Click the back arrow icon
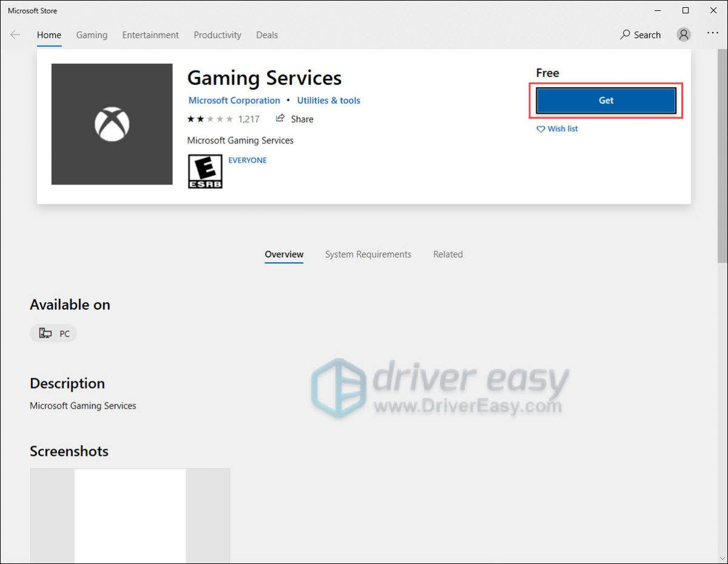Screen dimensions: 728x564 pos(15,35)
